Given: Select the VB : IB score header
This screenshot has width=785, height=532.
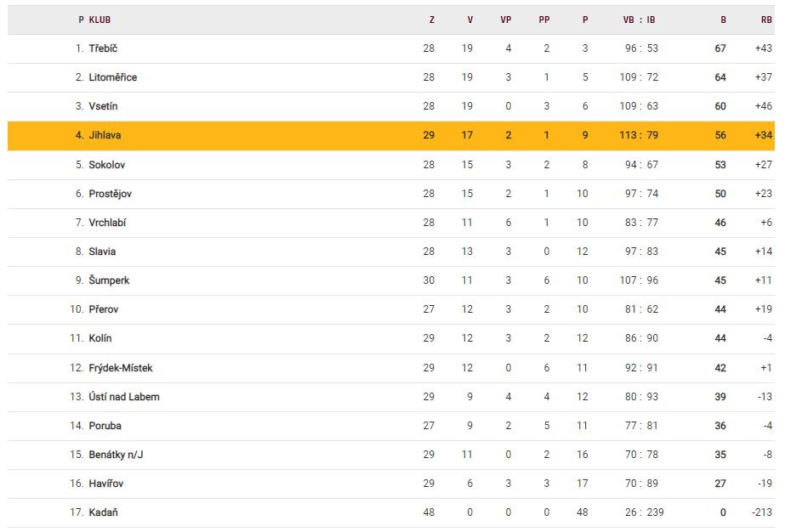Looking at the screenshot, I should point(640,20).
